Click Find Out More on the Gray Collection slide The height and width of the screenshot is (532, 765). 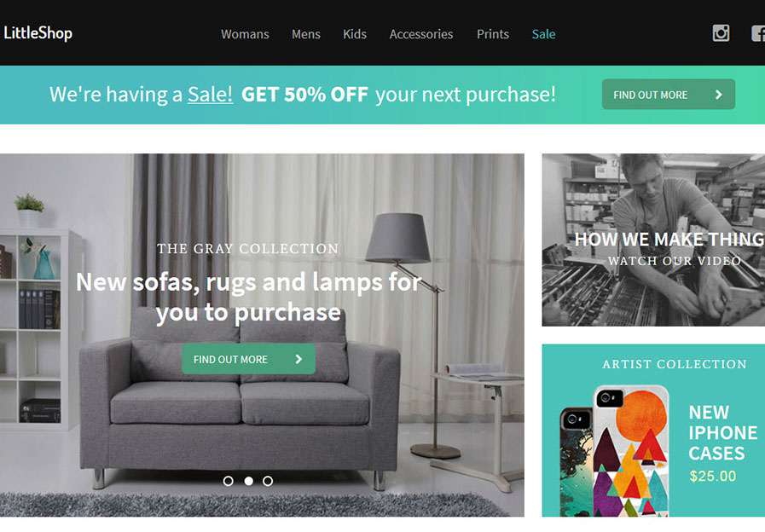pyautogui.click(x=248, y=359)
